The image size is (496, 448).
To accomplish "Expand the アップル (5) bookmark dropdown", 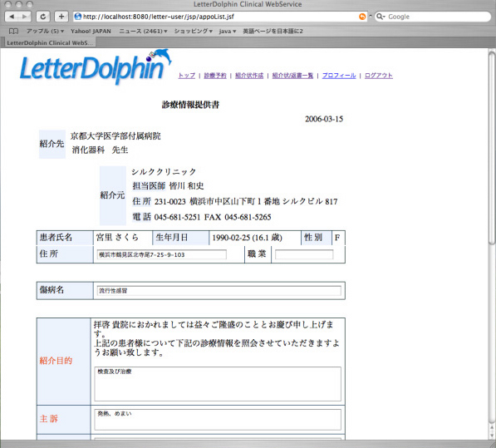I will 45,31.
